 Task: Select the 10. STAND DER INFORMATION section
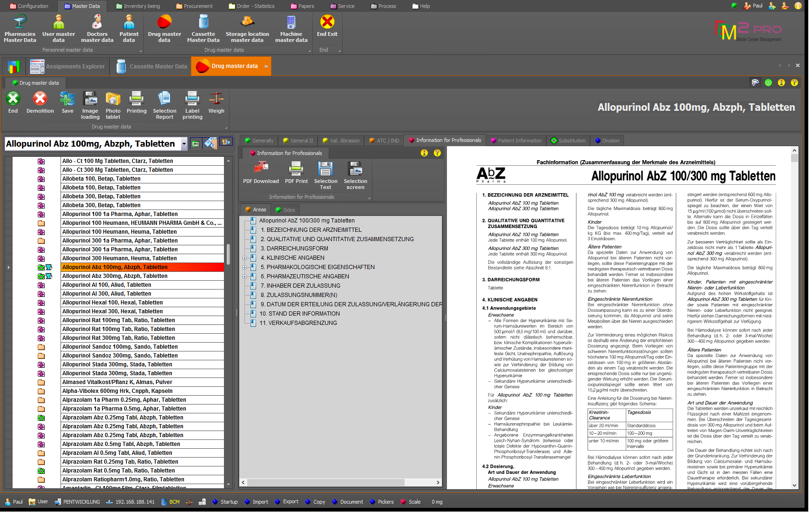300,314
